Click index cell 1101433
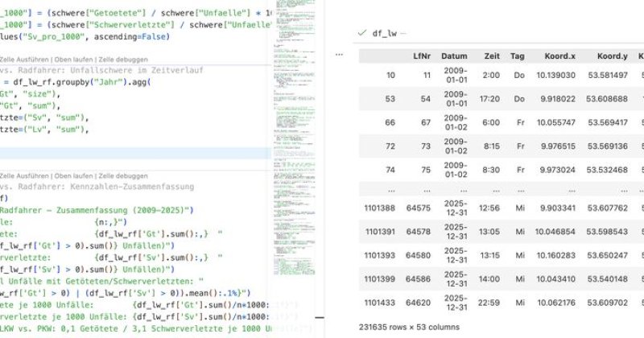 coord(379,303)
